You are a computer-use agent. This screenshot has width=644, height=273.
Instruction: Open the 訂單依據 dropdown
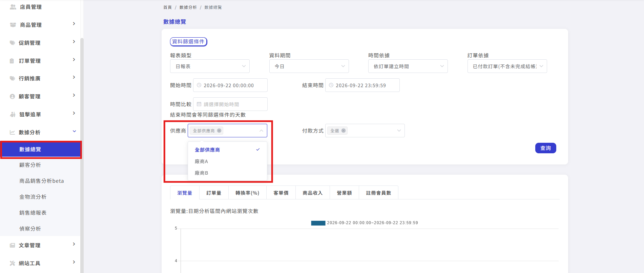click(x=507, y=66)
